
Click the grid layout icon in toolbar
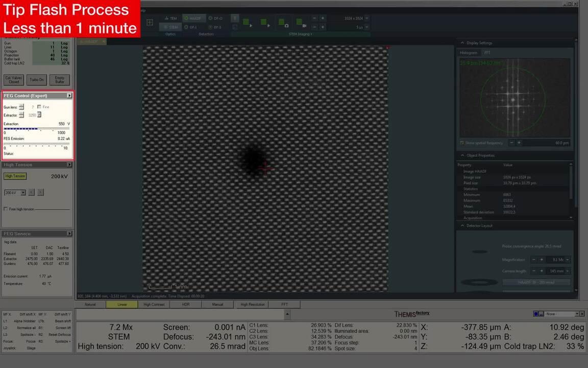[150, 22]
